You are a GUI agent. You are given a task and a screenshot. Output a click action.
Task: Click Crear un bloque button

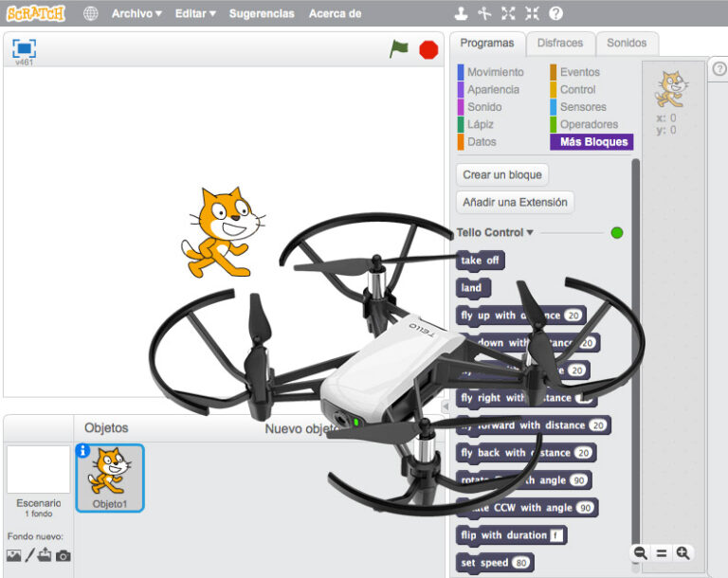point(502,174)
